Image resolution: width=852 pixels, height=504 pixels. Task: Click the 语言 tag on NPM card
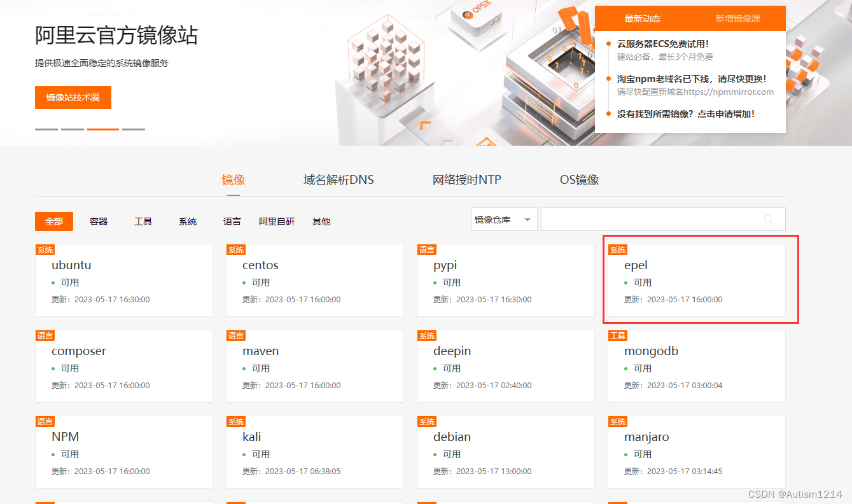click(45, 421)
